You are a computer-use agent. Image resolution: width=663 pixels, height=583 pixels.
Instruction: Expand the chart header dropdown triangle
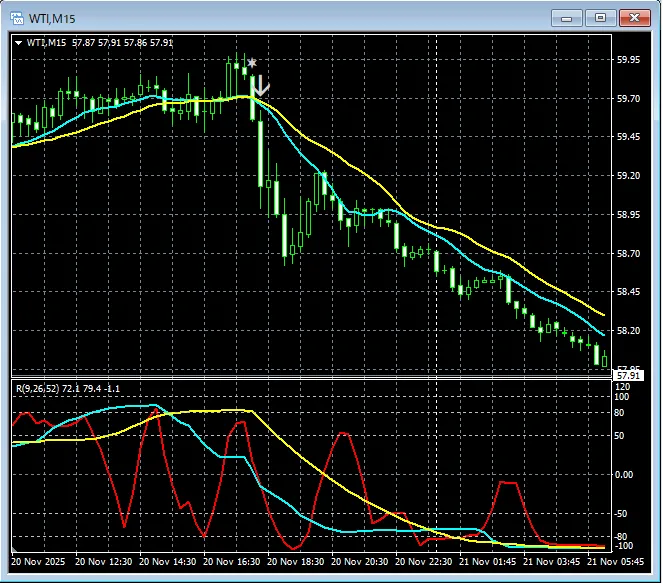pyautogui.click(x=19, y=43)
